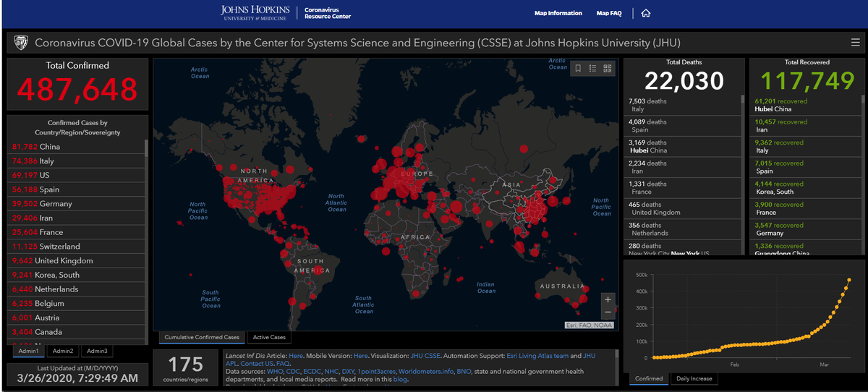Select '39,502 Germany' in the confirmed list
868x392 pixels.
coord(75,204)
